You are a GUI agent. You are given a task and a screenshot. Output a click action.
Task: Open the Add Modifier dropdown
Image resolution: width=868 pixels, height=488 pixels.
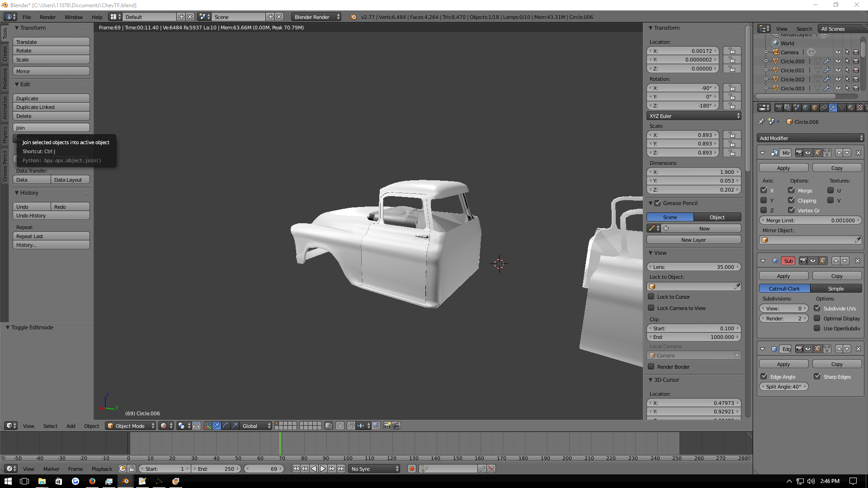(810, 138)
